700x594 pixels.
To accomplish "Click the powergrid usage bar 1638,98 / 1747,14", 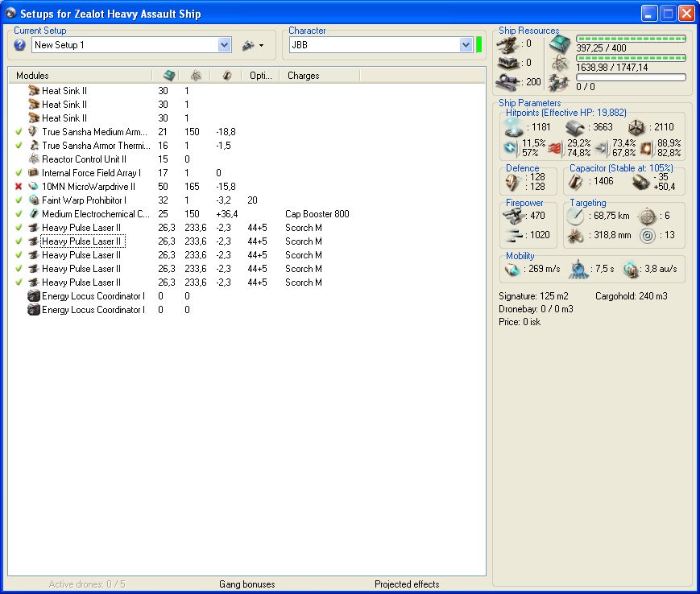I will click(x=631, y=58).
